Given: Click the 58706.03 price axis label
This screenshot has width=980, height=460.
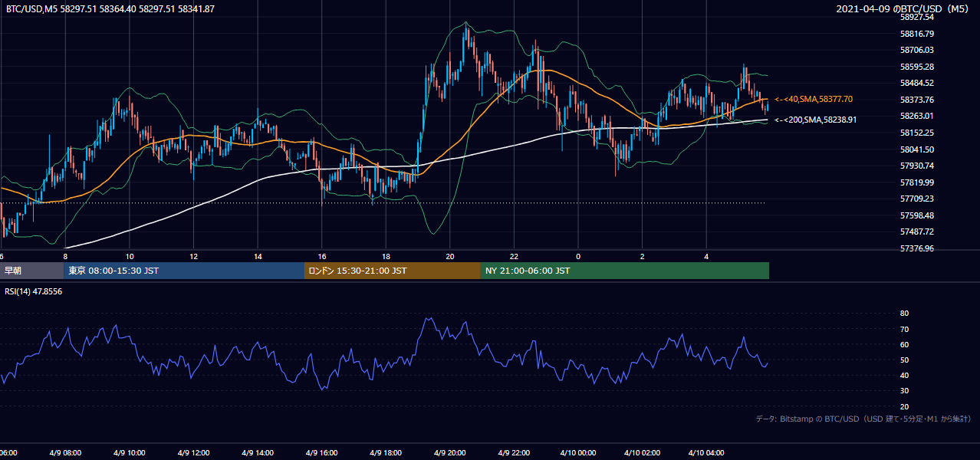Looking at the screenshot, I should (916, 50).
